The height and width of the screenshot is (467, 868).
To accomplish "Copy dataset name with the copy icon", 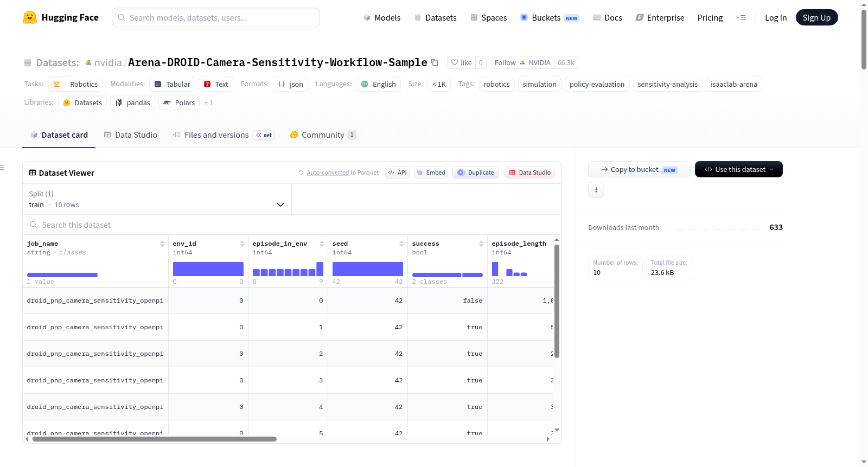I will [x=435, y=62].
